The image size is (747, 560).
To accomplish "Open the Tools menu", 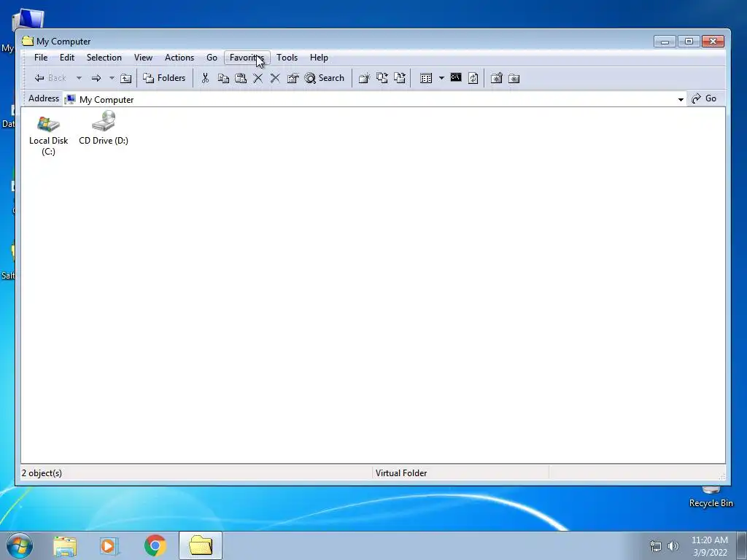I will point(287,58).
